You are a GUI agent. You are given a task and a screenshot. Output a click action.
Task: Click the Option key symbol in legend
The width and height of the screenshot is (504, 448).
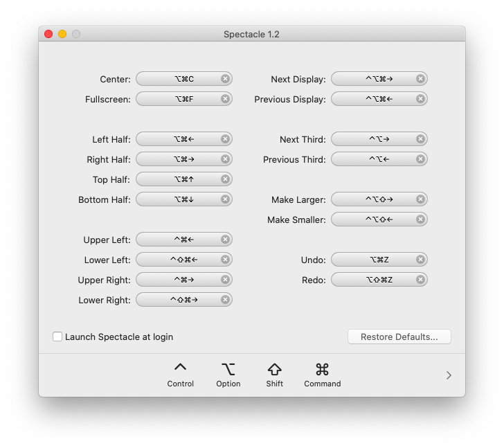pyautogui.click(x=228, y=369)
